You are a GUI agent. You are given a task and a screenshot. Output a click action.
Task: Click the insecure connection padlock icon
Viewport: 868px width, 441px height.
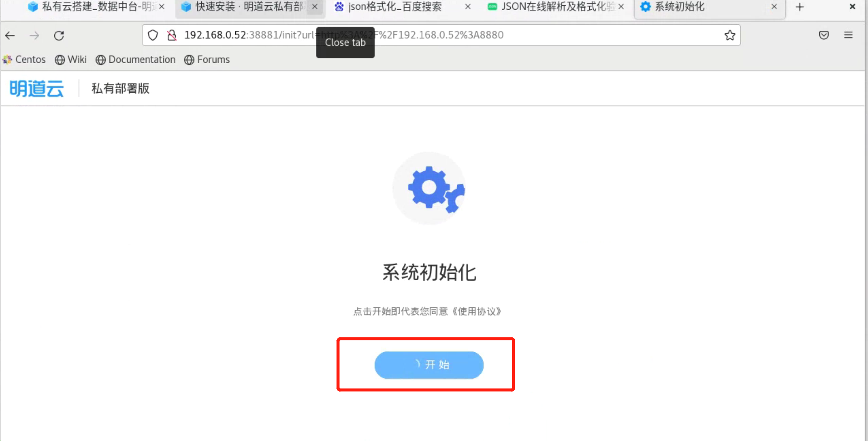click(172, 35)
